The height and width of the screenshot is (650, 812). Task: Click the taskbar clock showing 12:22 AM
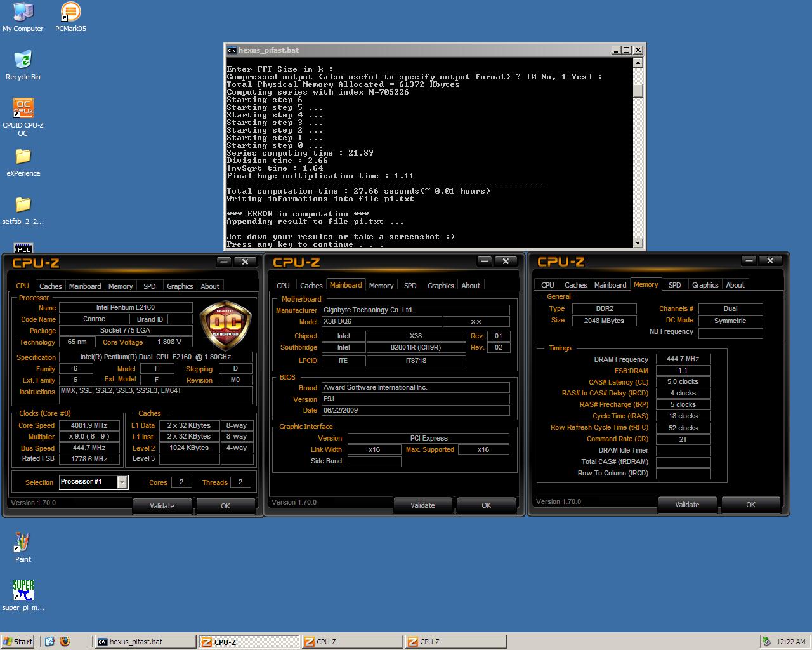790,642
